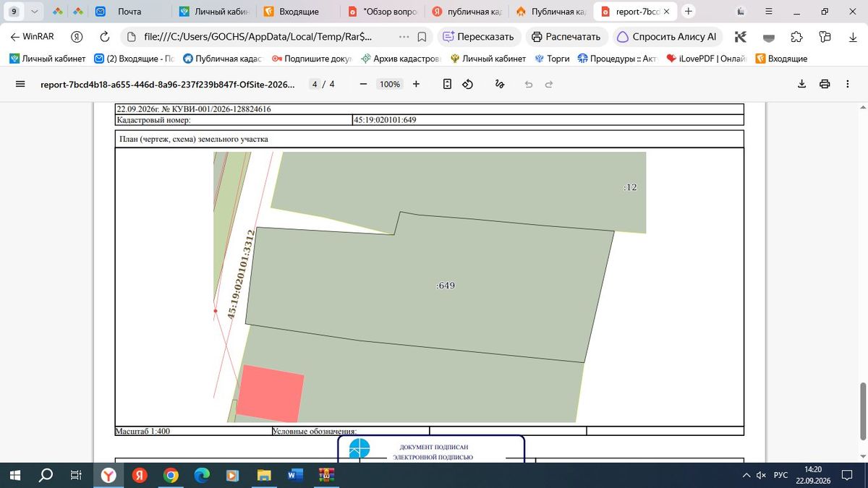
Task: Open the Подпишите документ bookmark
Action: pyautogui.click(x=312, y=59)
